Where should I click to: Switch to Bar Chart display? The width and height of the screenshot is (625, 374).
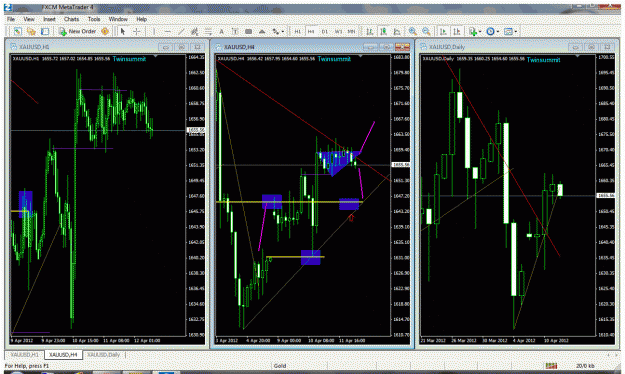(369, 31)
